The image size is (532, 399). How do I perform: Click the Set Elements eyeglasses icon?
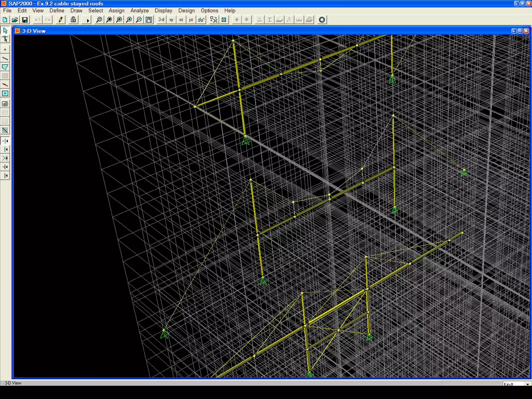(201, 20)
